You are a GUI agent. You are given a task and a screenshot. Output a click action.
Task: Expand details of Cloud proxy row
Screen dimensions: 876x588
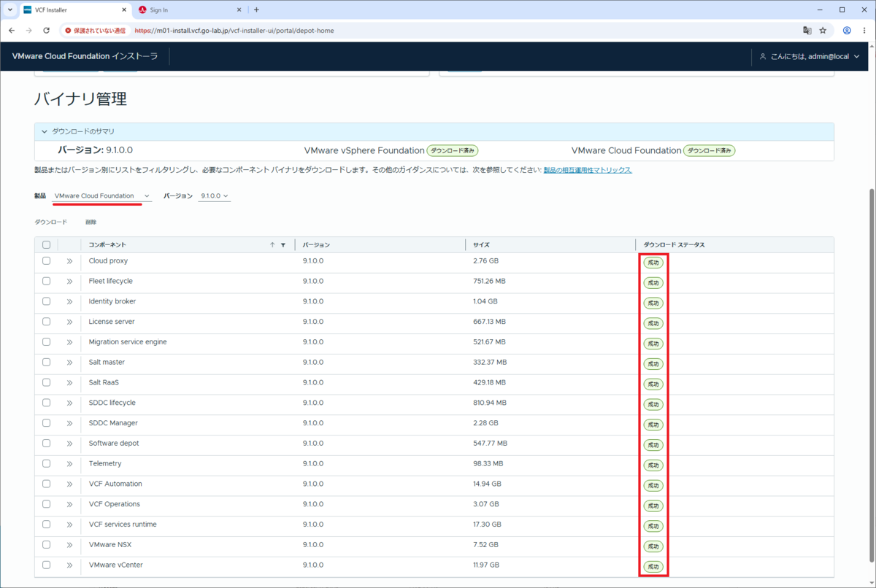(x=69, y=261)
